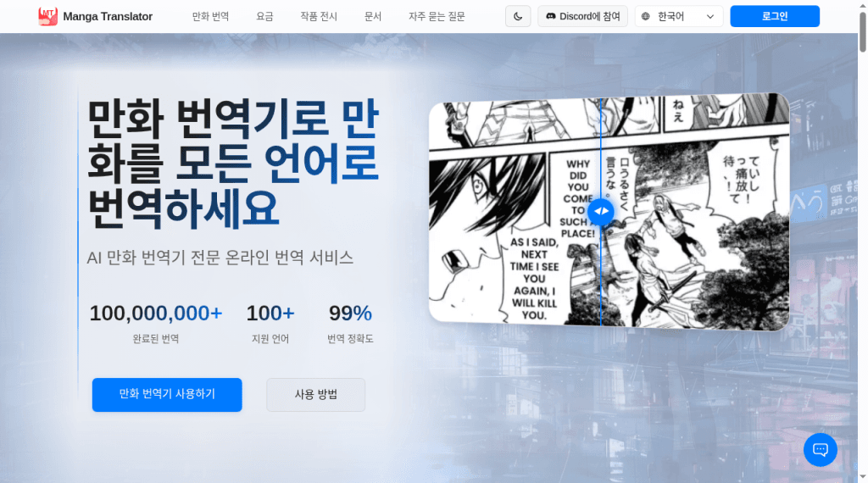
Task: Go to the 작품 전시 menu item
Action: click(319, 17)
